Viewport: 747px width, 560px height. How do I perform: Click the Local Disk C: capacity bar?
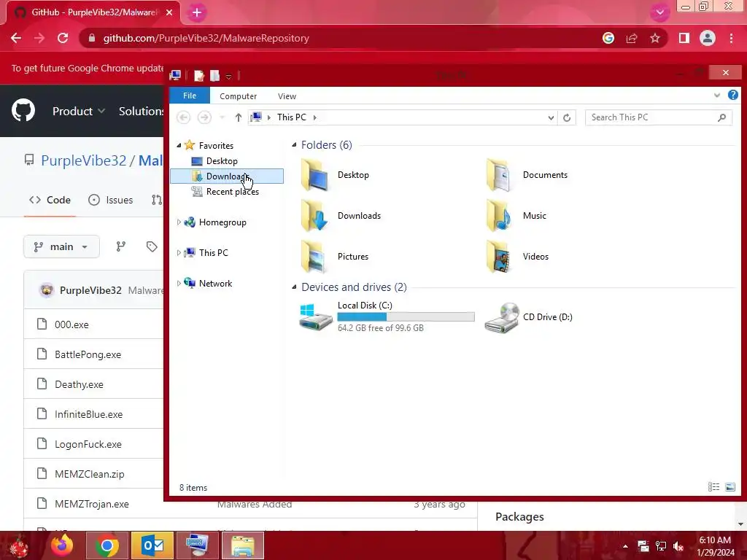(x=406, y=316)
